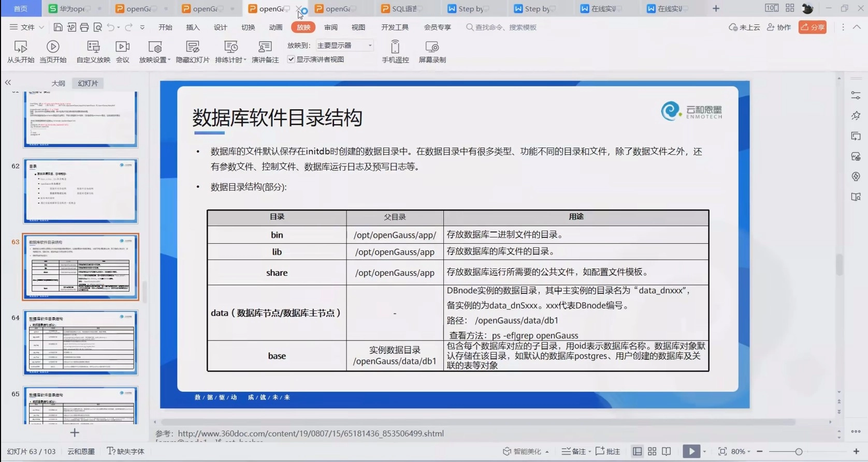This screenshot has height=462, width=868.
Task: Collapse the slide panel with double chevron
Action: coord(8,83)
